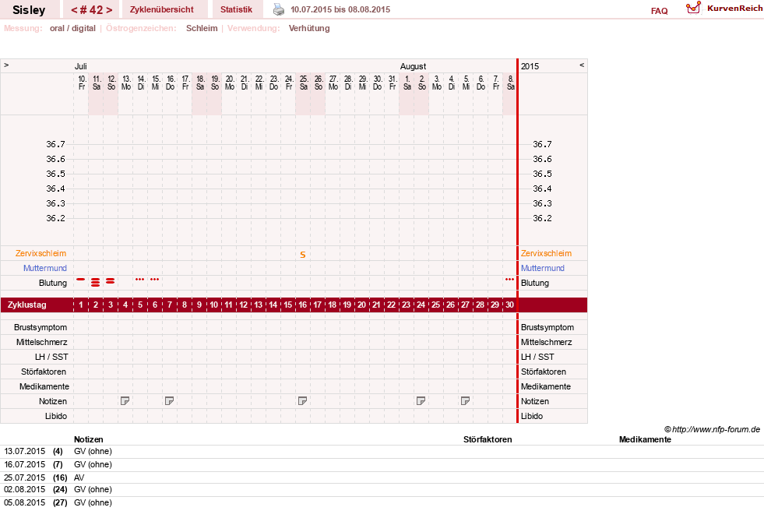Open nfp-forum.de copyright link
Viewport: 764px width, 532px height.
tap(712, 429)
